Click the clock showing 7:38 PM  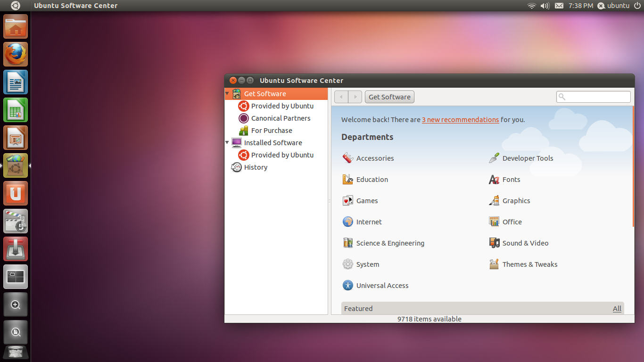(581, 6)
